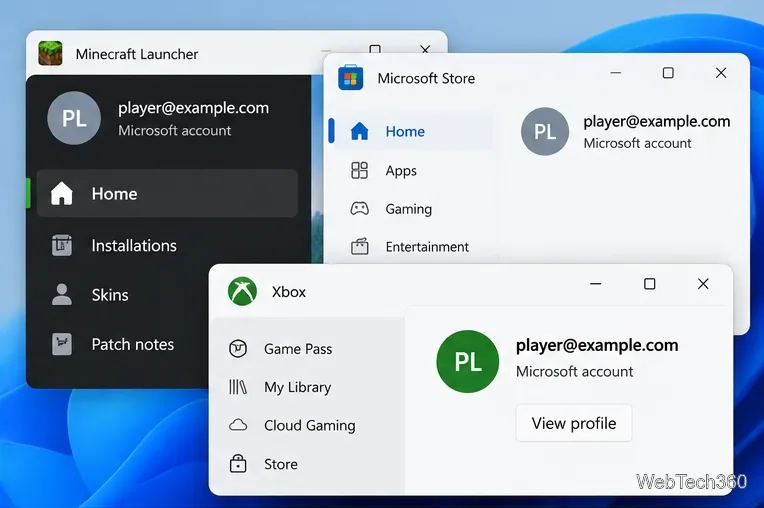
Task: Click the Gaming controller icon in Store
Action: click(360, 208)
